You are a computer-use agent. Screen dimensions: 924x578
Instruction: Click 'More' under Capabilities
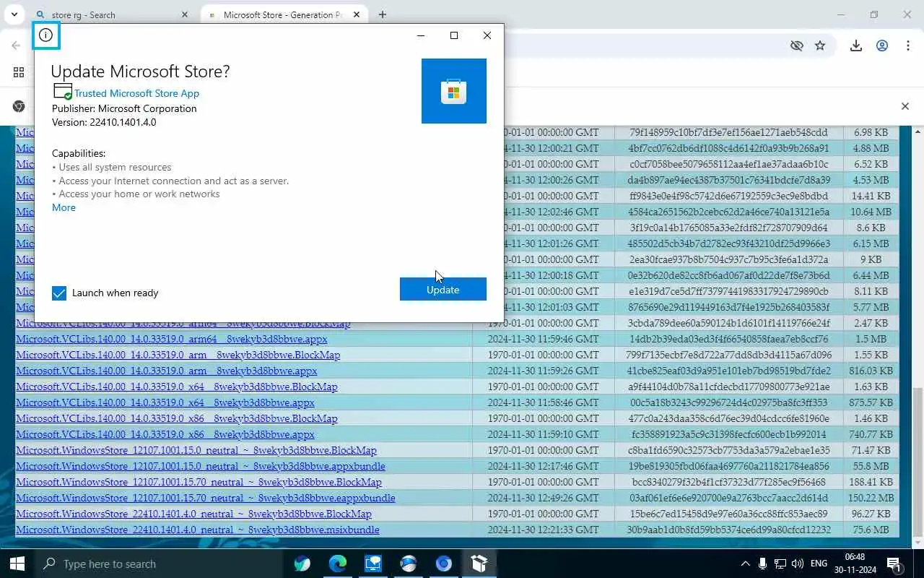(x=64, y=207)
